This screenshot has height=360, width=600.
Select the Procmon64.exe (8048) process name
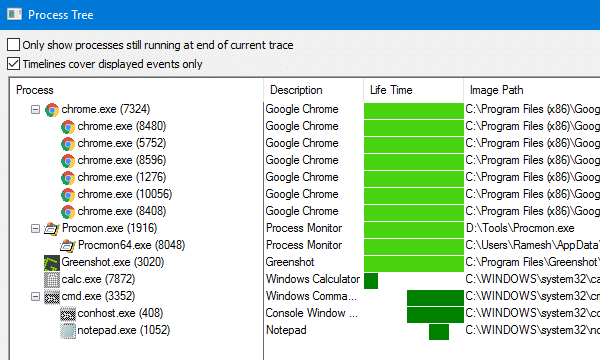tap(132, 245)
